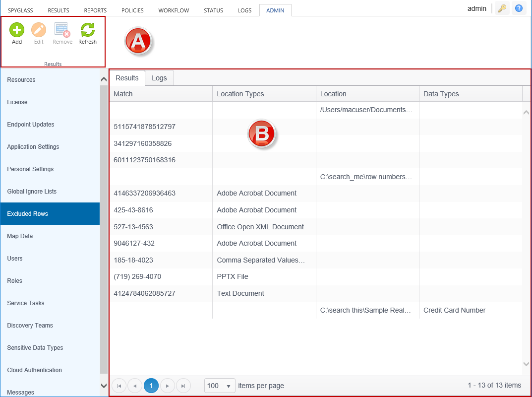Click the Remove icon in toolbar
This screenshot has width=532, height=397.
click(62, 30)
